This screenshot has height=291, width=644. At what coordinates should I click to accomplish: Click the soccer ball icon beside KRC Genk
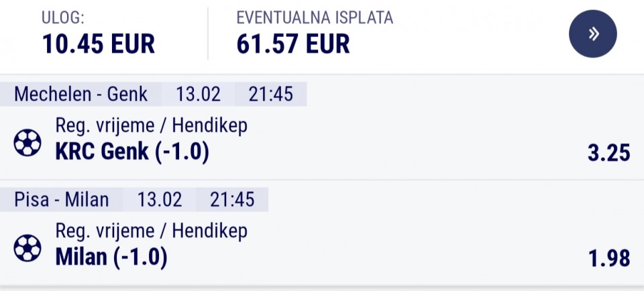click(28, 143)
